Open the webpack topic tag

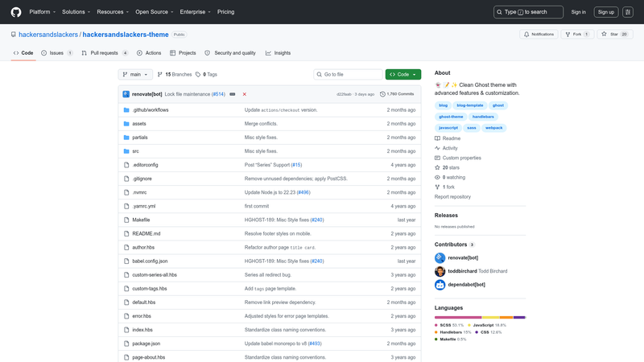[493, 128]
